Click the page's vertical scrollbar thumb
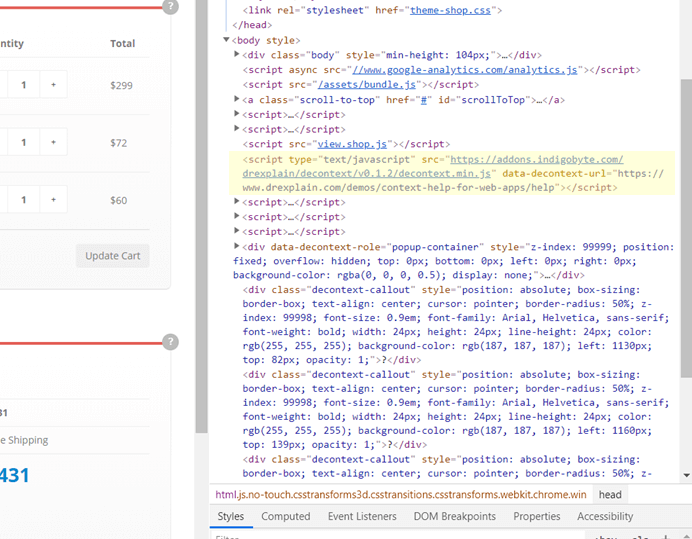 202,216
